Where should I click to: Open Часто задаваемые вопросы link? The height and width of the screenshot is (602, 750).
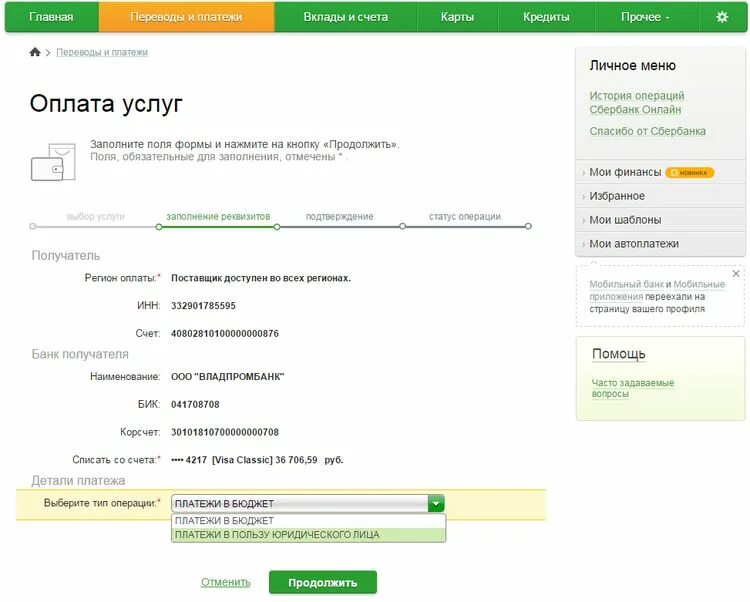tap(633, 388)
